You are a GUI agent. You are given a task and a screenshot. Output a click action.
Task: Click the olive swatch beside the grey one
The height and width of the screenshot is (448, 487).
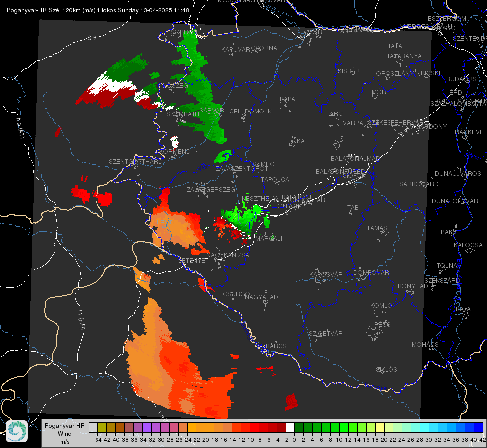coord(102,427)
